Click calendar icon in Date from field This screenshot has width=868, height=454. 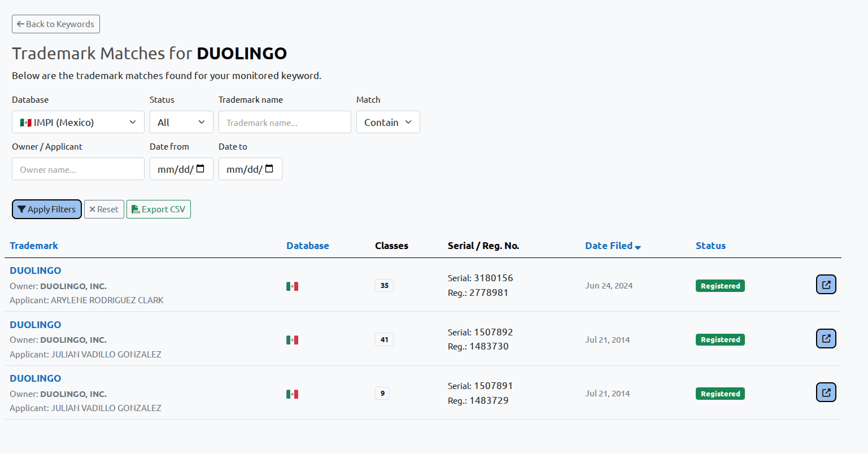(200, 169)
